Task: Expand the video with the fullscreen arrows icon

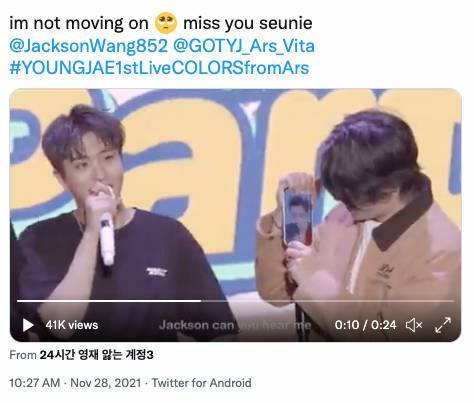Action: (x=443, y=325)
